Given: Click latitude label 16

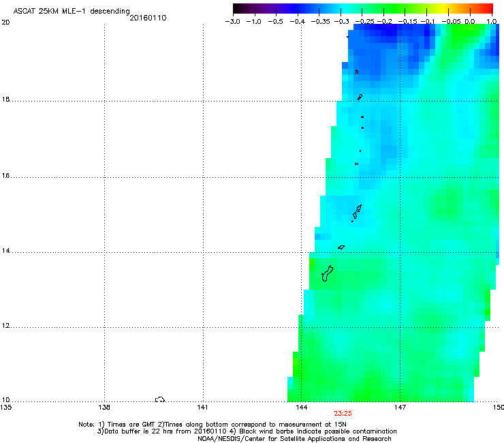Looking at the screenshot, I should [5, 176].
